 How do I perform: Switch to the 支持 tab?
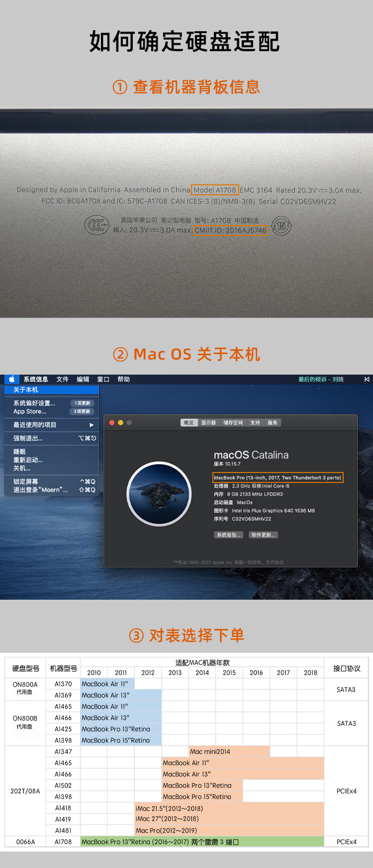[x=255, y=423]
